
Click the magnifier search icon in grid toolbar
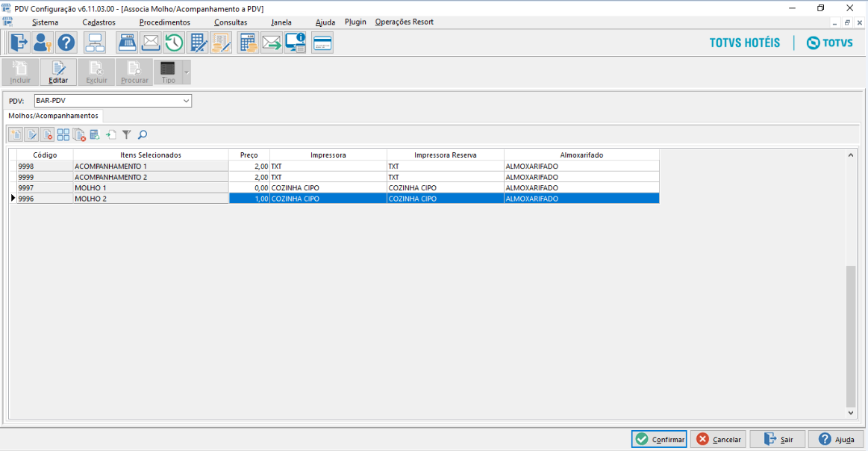143,134
